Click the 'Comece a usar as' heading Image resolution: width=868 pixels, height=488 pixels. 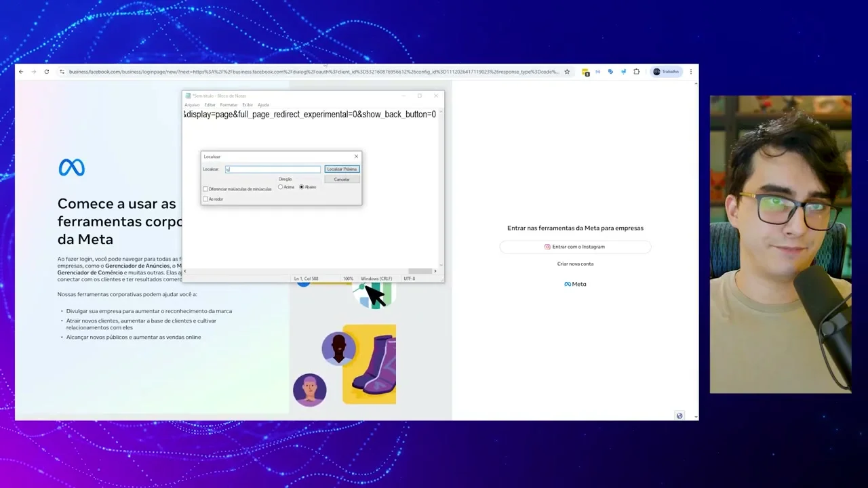pos(117,204)
